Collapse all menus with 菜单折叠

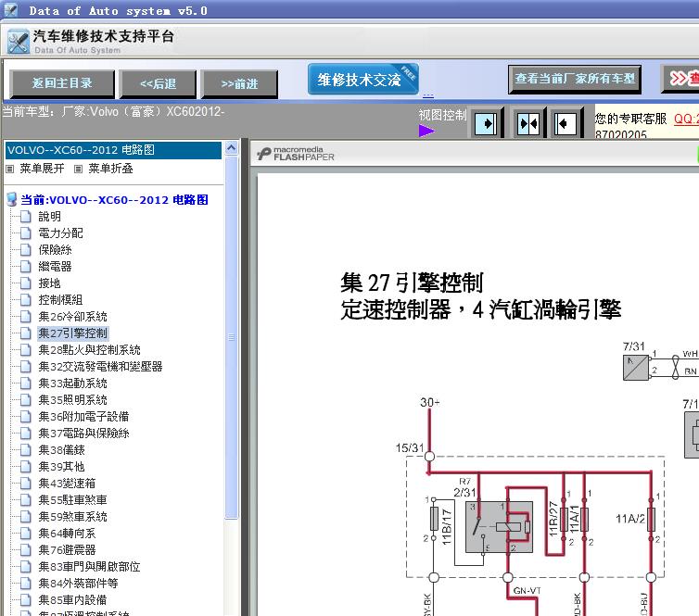[110, 169]
